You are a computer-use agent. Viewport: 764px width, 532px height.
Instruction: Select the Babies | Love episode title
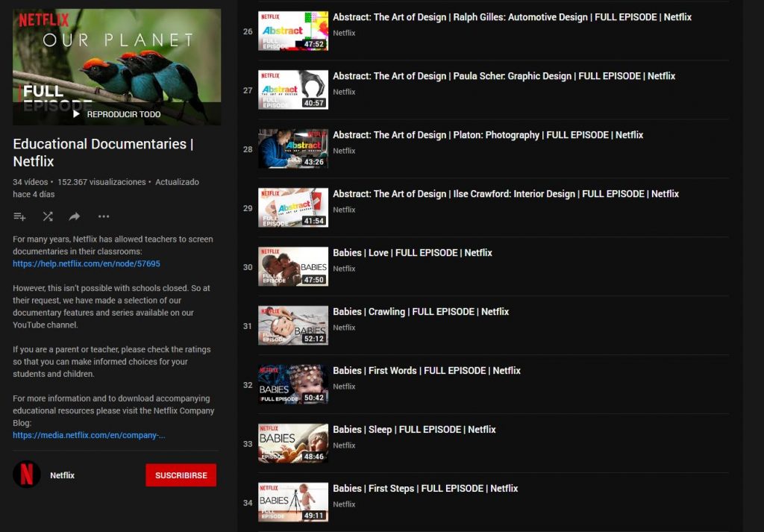tap(413, 253)
